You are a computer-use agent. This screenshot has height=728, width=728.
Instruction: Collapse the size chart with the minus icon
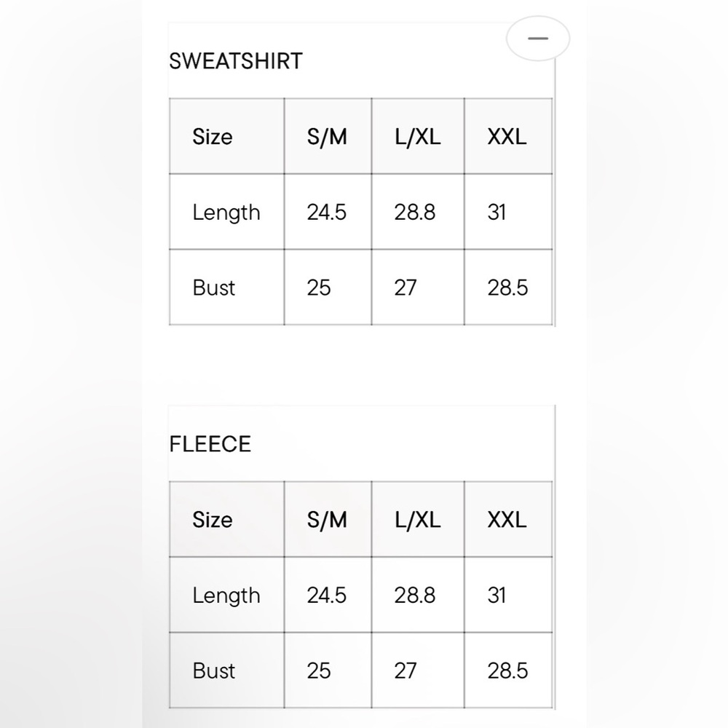click(538, 39)
